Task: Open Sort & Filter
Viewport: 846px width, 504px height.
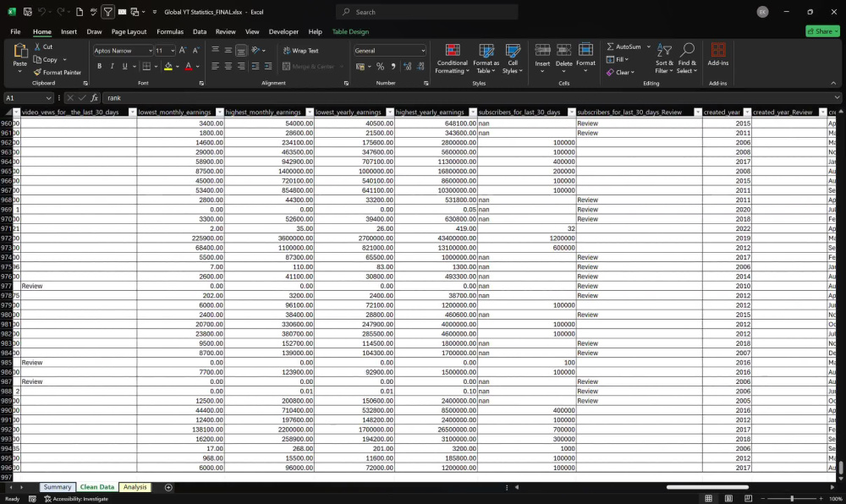Action: (x=664, y=58)
